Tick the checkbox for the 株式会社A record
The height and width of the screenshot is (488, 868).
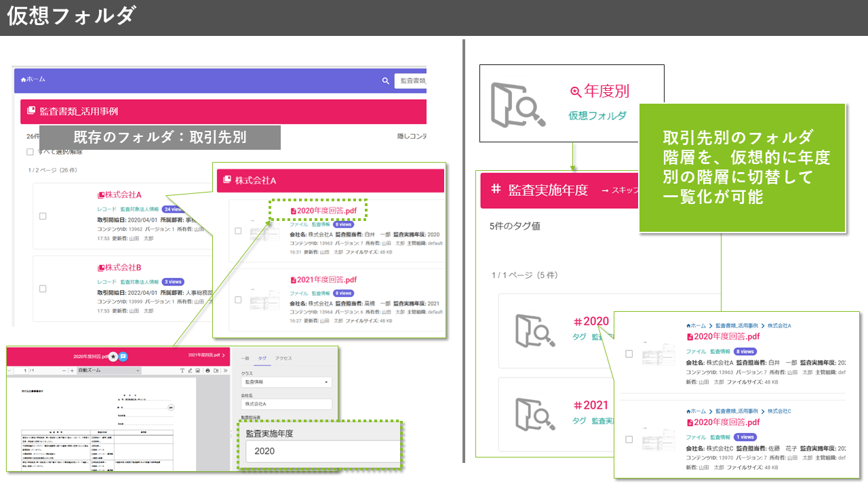(x=43, y=216)
